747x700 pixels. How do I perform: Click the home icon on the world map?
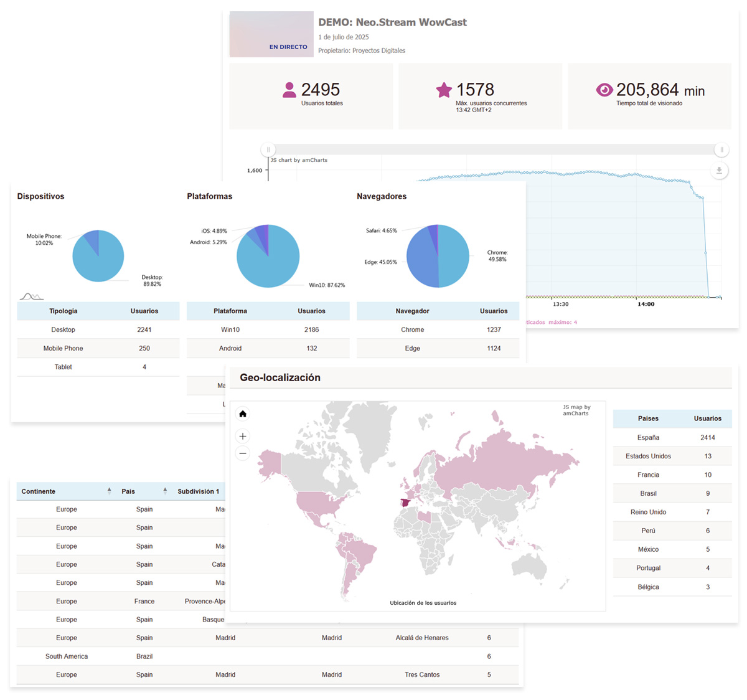tap(243, 414)
